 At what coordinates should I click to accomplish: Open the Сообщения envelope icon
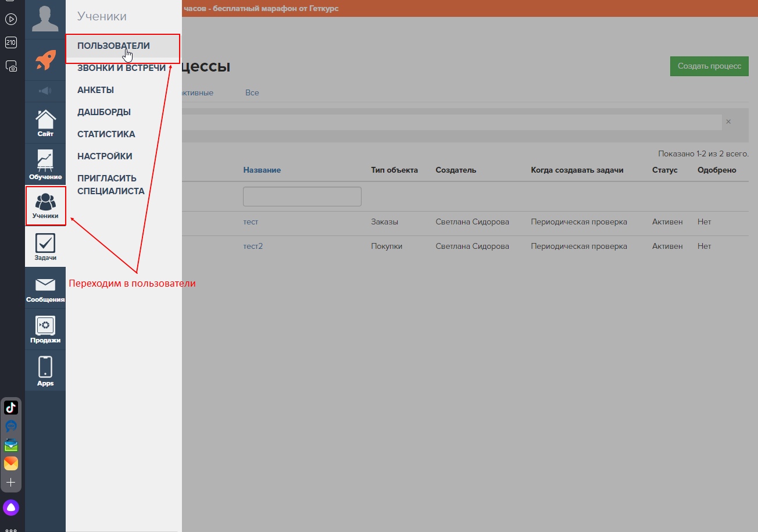click(x=45, y=288)
